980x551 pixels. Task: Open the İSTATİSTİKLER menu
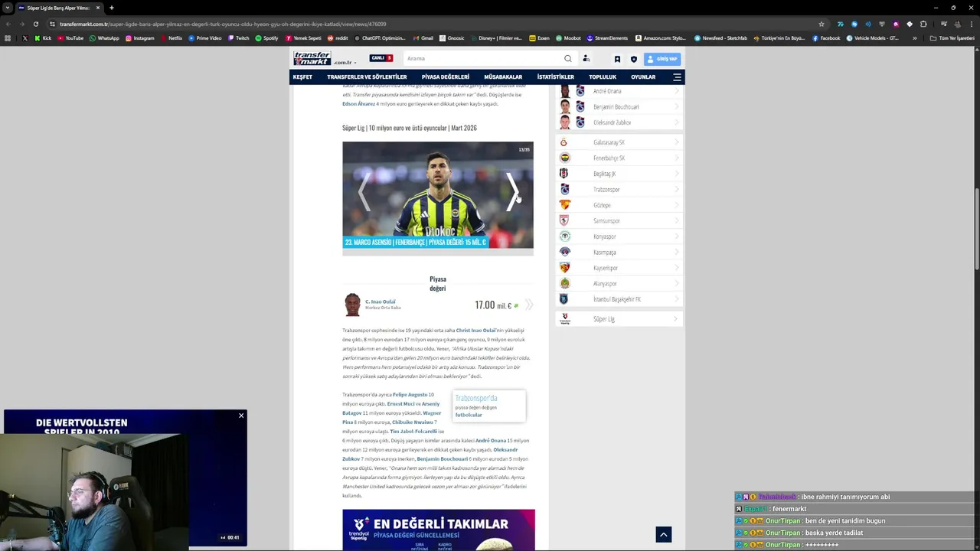coord(555,77)
